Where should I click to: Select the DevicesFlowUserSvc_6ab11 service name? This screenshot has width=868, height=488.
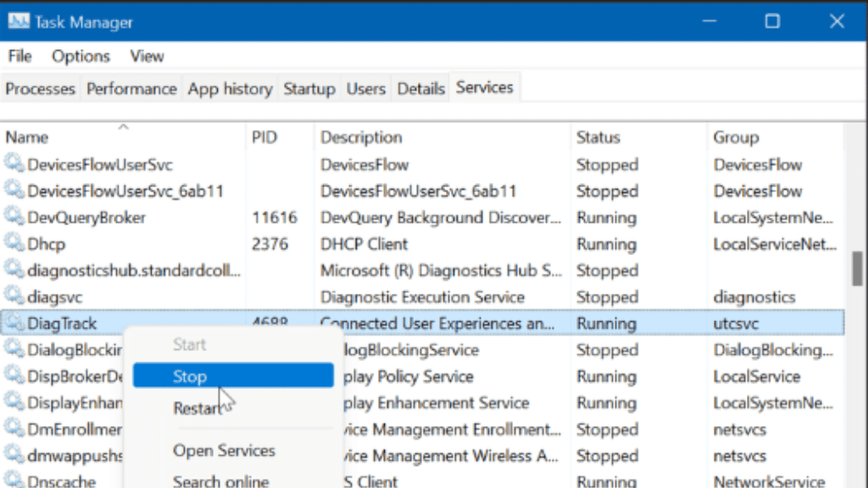point(125,191)
